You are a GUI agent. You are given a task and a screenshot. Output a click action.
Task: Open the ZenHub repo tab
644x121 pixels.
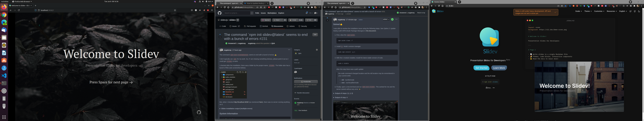pyautogui.click(x=264, y=26)
